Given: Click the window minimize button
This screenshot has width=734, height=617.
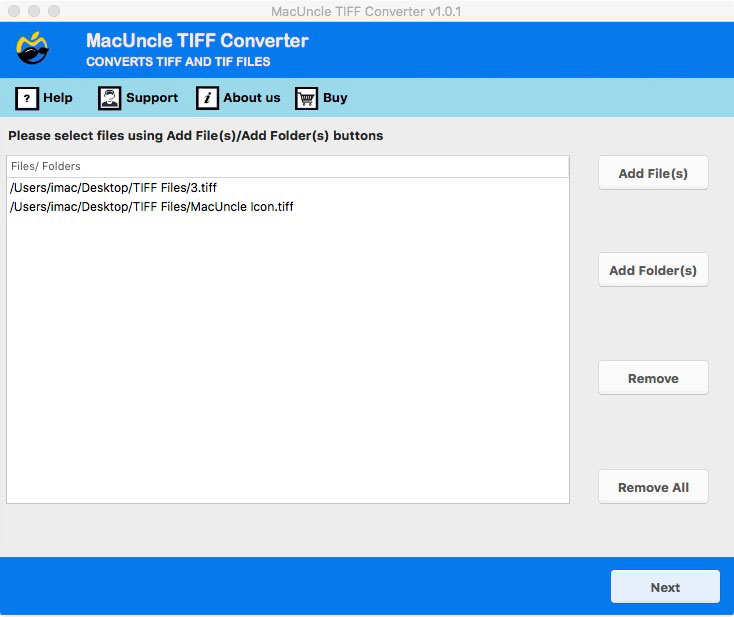Looking at the screenshot, I should 34,11.
